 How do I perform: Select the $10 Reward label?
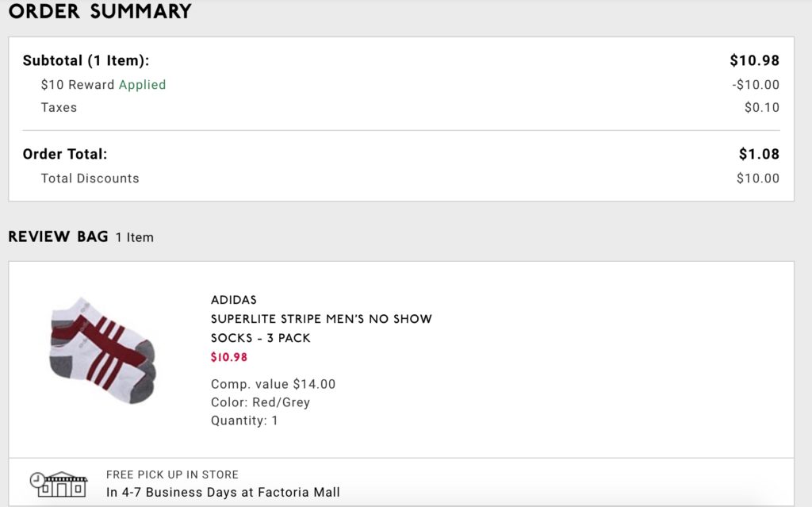[78, 84]
